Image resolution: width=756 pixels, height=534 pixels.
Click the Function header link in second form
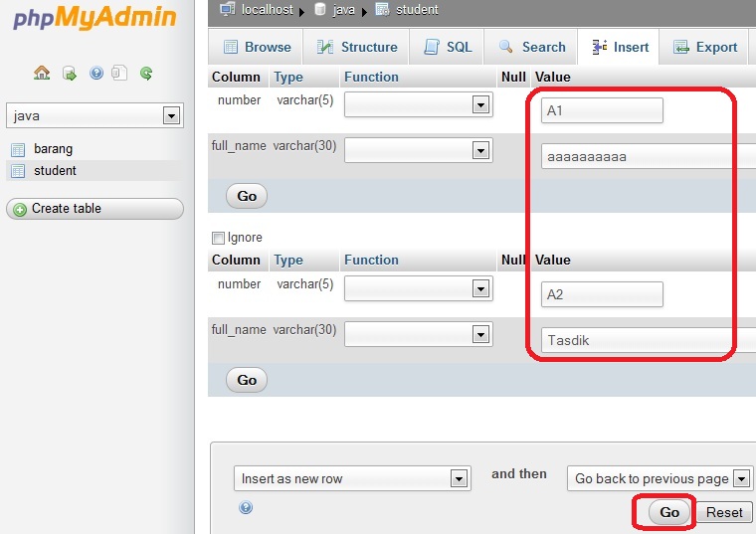click(x=371, y=260)
